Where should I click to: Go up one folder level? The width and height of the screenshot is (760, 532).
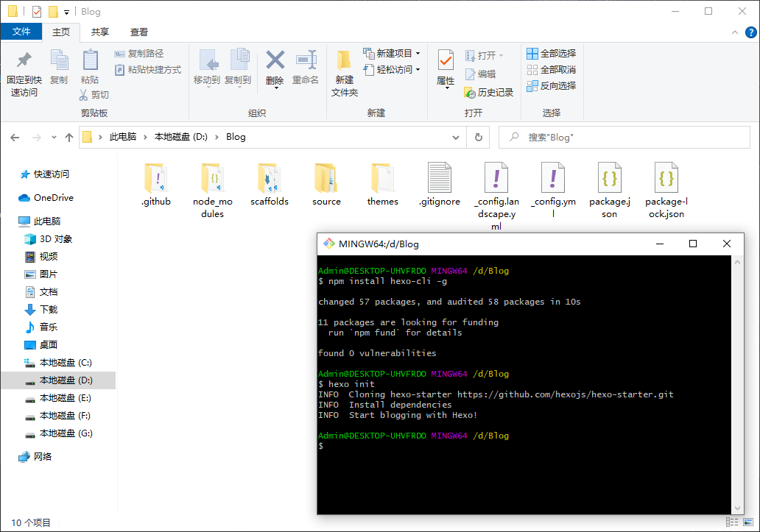[69, 138]
